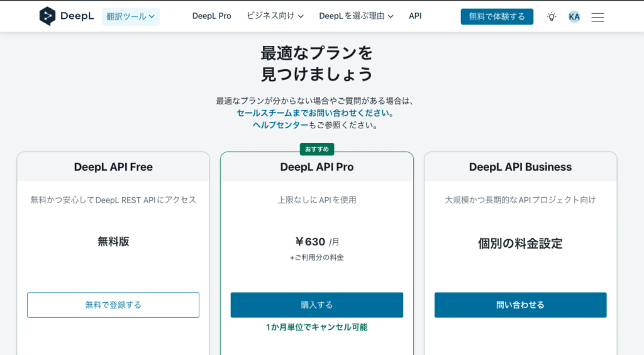Viewport: 644px width, 355px height.
Task: Follow the セールスチームまでお問い合わせください link
Action: pos(313,113)
